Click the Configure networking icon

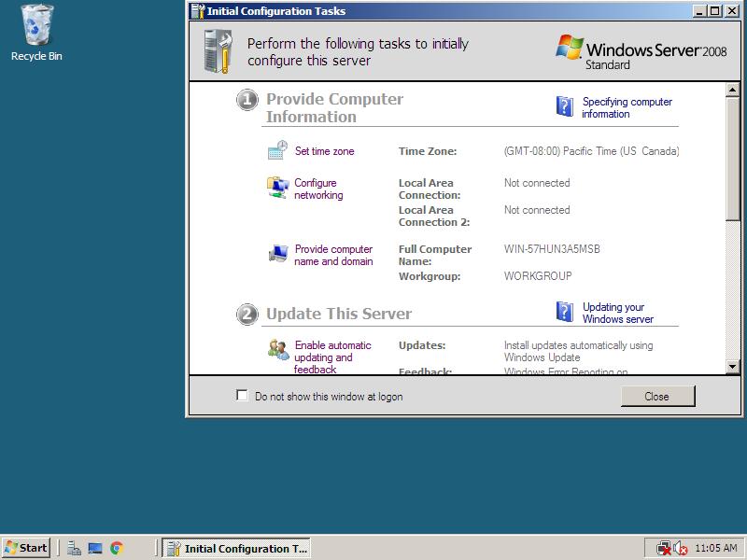277,188
